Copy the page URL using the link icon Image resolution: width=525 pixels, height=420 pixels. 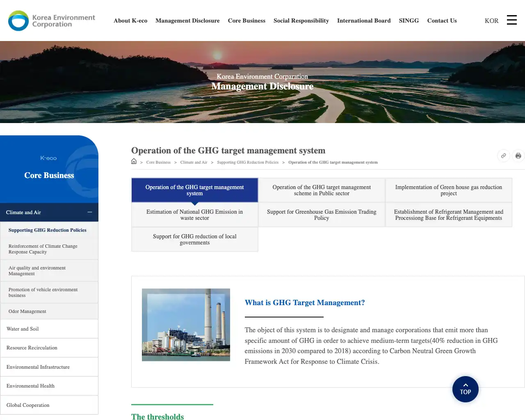point(503,155)
